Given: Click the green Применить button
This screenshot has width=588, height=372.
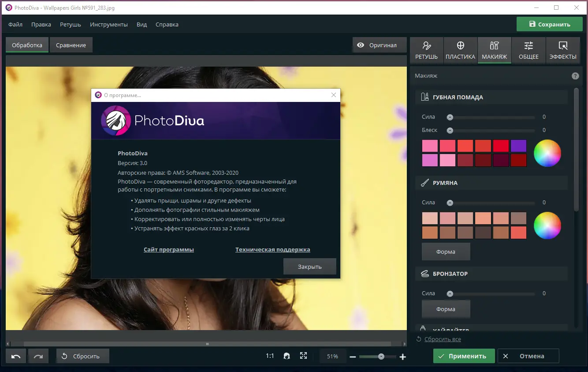Looking at the screenshot, I should 465,356.
